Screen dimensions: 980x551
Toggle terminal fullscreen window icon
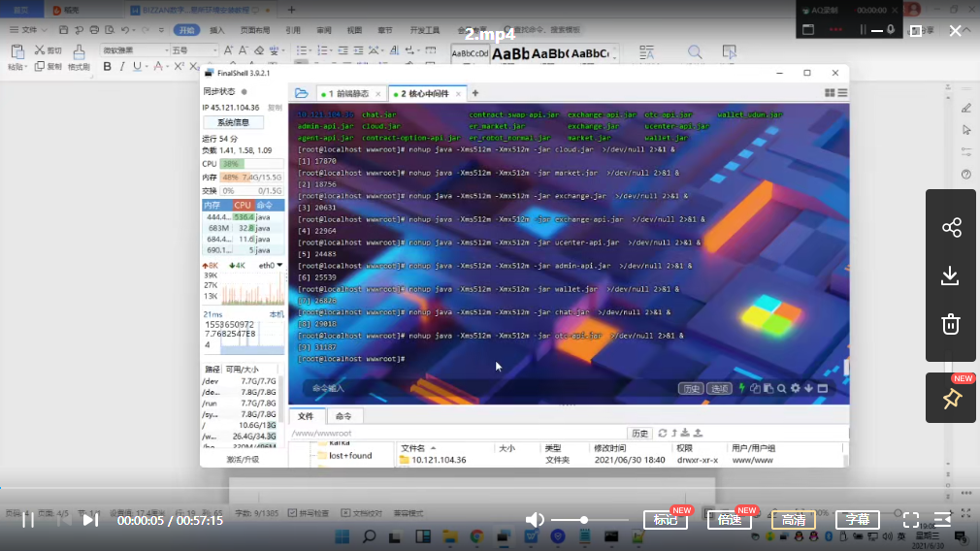[x=823, y=388]
